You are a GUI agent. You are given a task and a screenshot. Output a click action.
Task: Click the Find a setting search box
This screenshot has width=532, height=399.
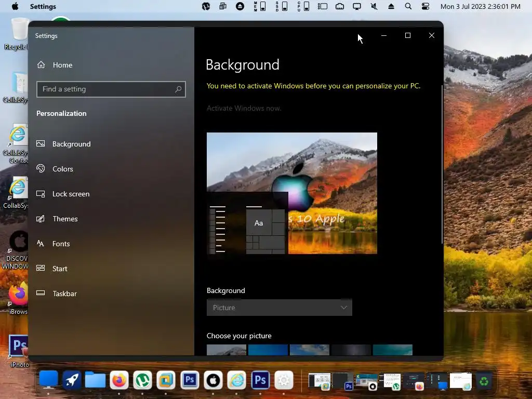coord(111,89)
